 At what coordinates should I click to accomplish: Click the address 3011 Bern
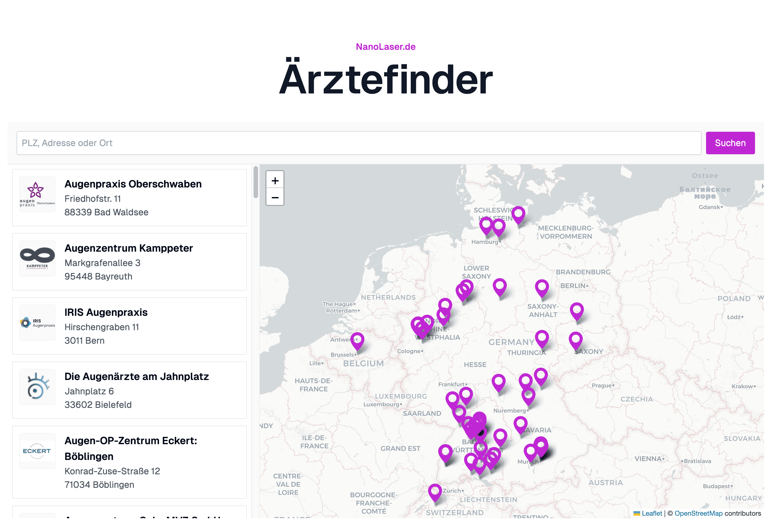point(84,341)
